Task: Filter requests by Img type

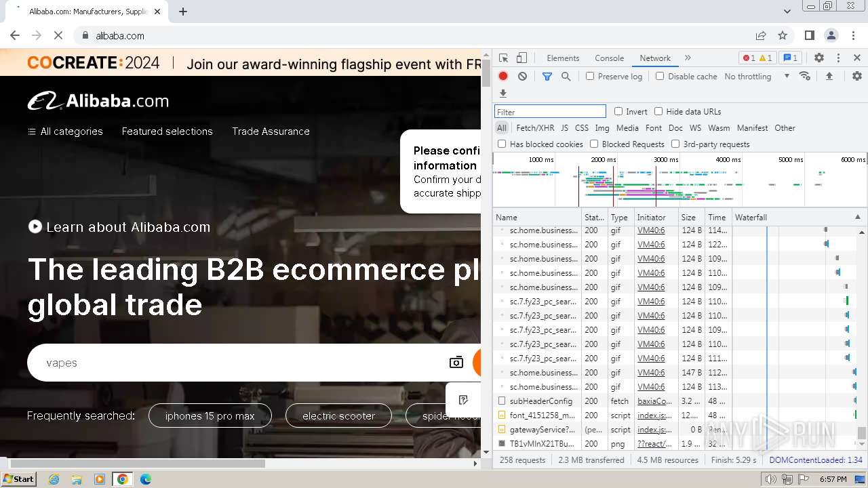Action: (x=601, y=128)
